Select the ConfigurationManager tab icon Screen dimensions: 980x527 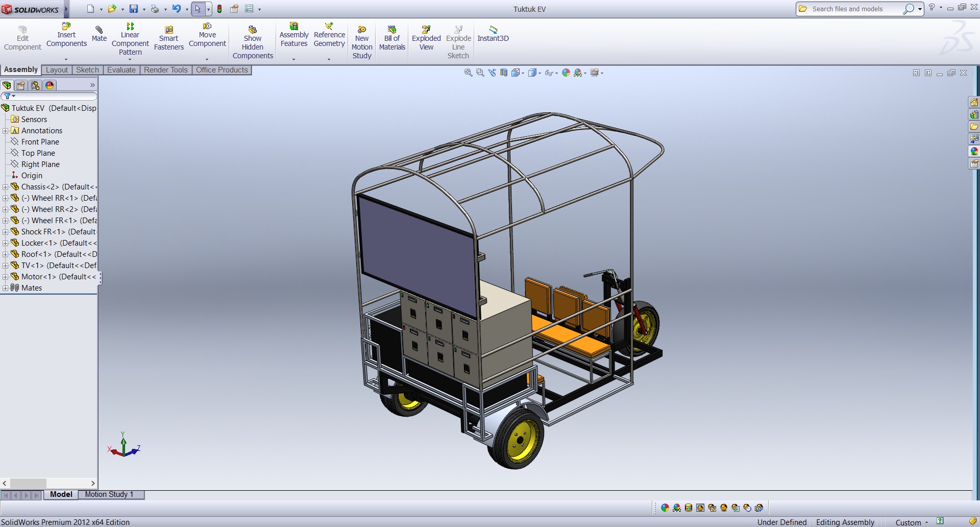coord(35,85)
